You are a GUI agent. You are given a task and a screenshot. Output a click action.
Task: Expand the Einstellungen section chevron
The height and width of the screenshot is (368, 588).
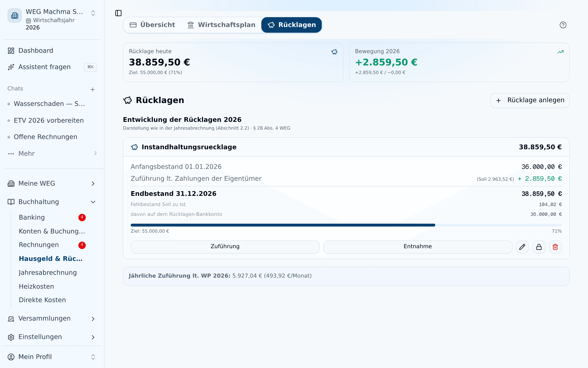point(93,337)
